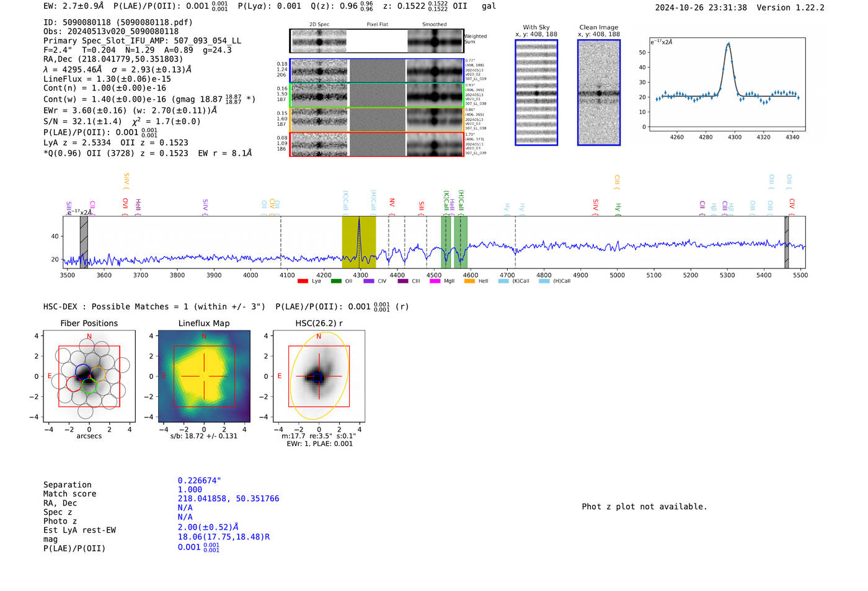Click the dark purple CIII legend swatch

point(403,282)
